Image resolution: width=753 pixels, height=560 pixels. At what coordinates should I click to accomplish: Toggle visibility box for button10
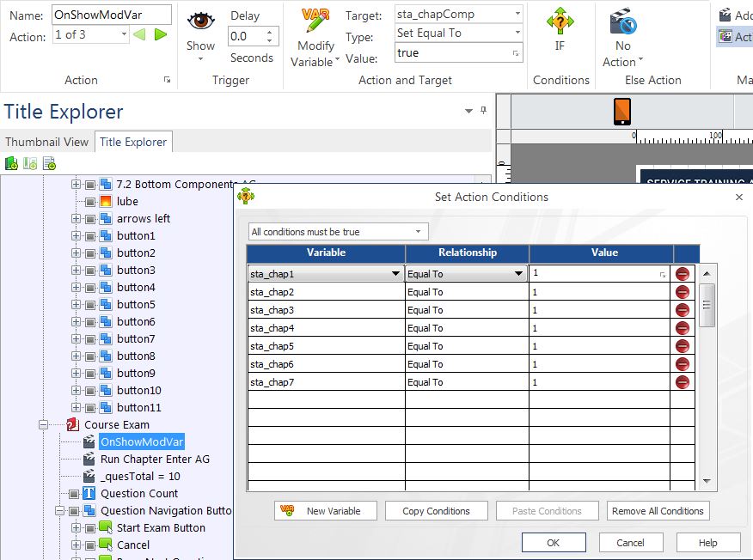[90, 391]
